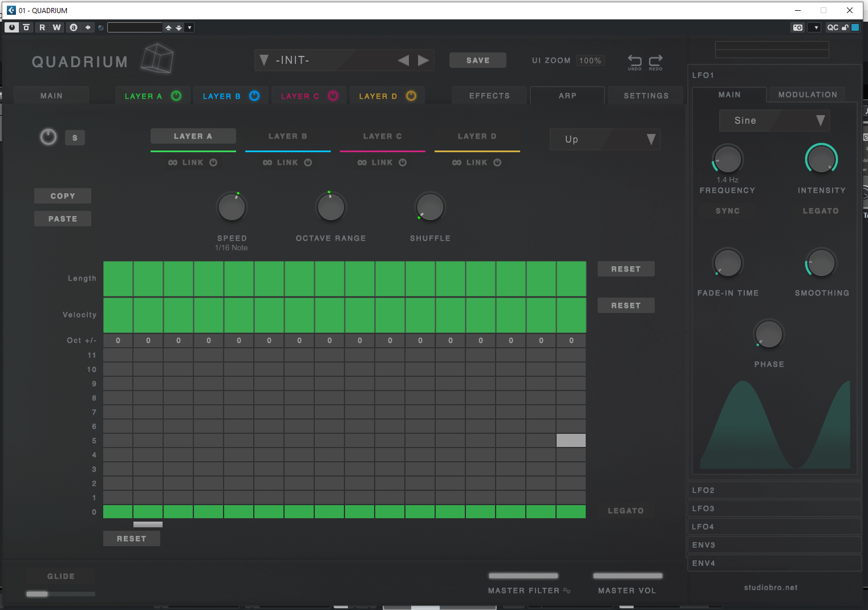The image size is (868, 610).
Task: Open the arp direction 'Up' dropdown
Action: (605, 139)
